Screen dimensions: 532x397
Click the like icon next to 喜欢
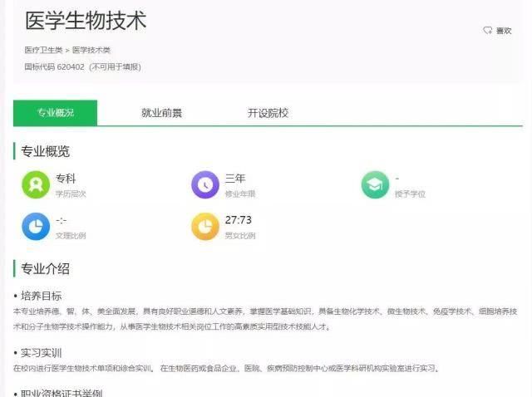click(488, 31)
